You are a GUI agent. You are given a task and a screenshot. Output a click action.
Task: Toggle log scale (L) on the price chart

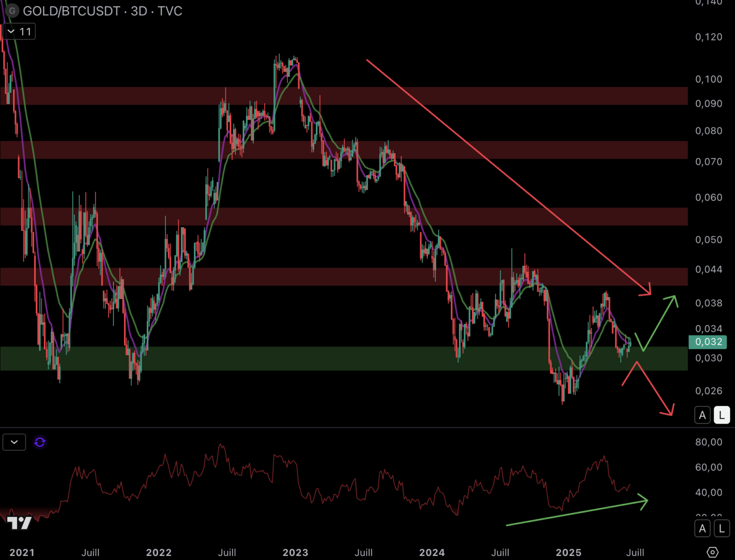(722, 415)
